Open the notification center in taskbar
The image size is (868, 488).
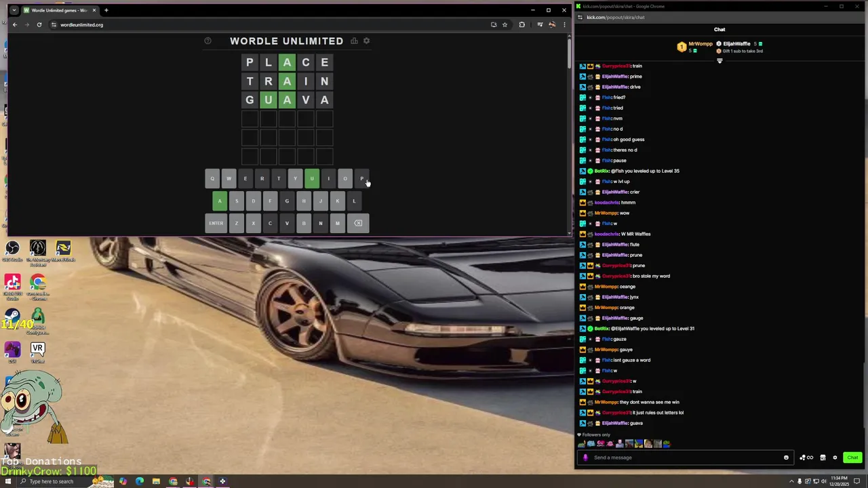[857, 481]
